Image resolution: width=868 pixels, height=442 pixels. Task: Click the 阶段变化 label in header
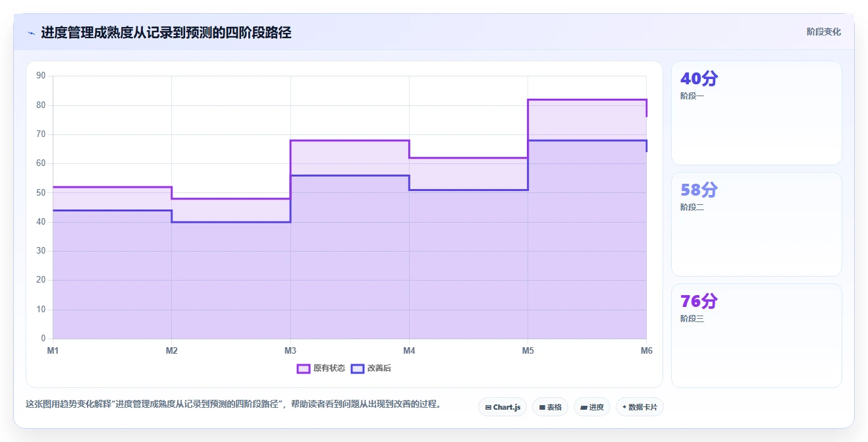tap(823, 32)
